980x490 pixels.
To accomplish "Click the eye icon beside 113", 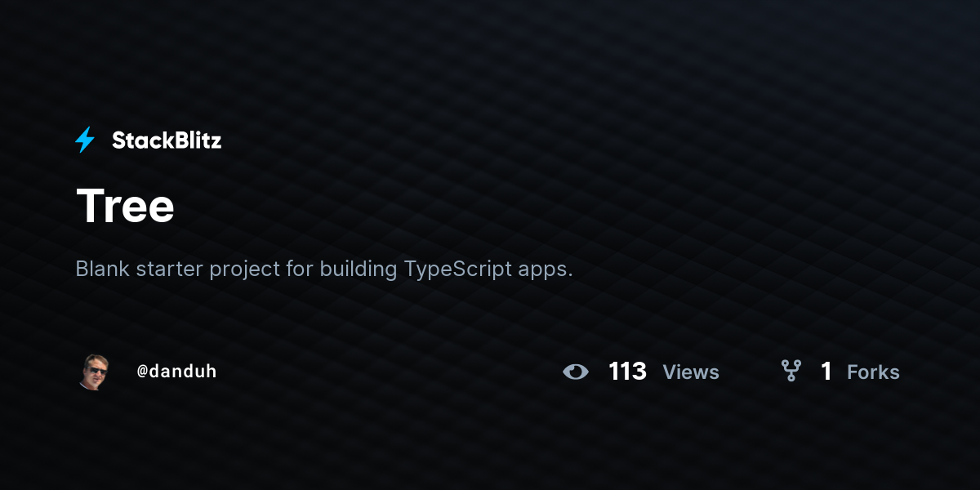I will 576,372.
